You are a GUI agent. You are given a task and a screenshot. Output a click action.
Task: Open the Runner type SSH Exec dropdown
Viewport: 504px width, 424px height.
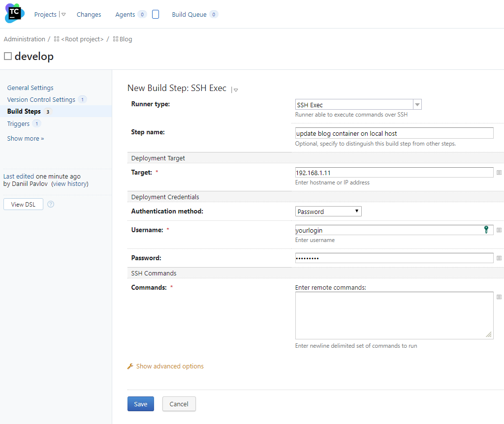(x=358, y=105)
